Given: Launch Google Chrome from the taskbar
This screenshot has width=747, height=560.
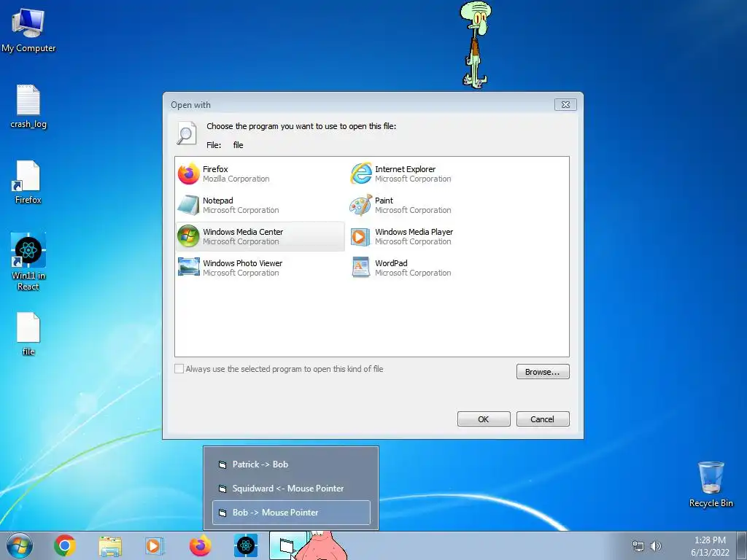Looking at the screenshot, I should (65, 545).
